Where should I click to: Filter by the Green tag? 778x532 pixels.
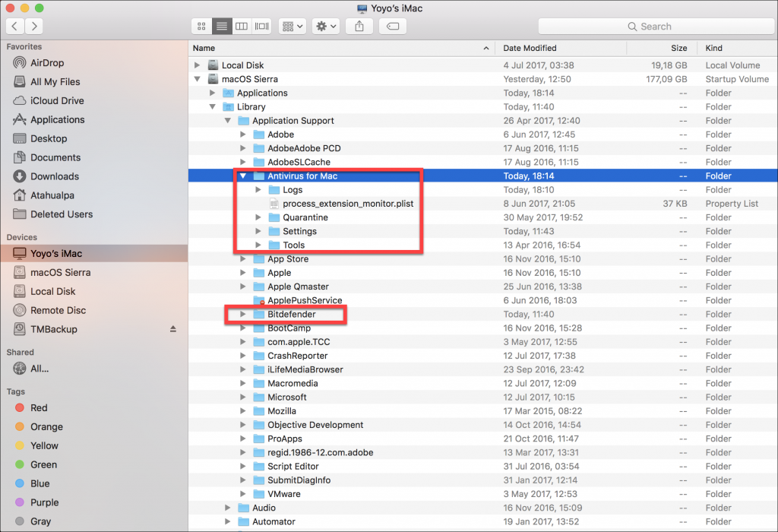[x=43, y=464]
